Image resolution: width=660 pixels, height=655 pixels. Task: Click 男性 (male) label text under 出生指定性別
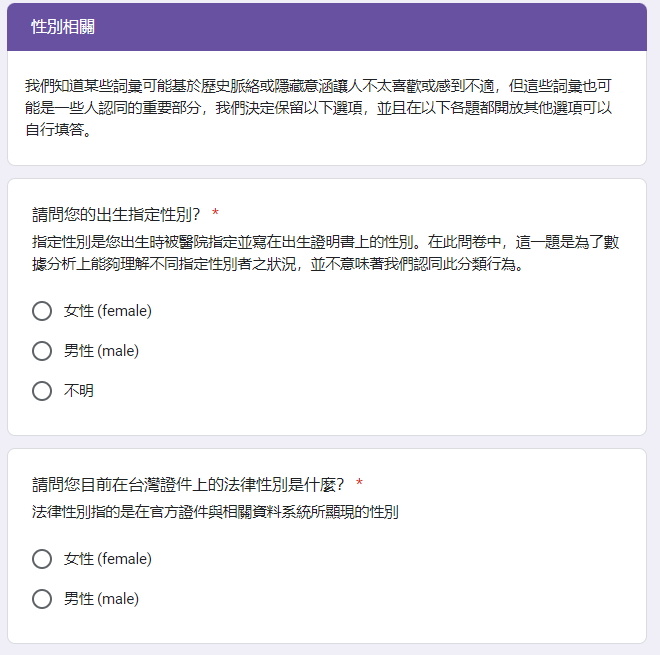(x=101, y=351)
